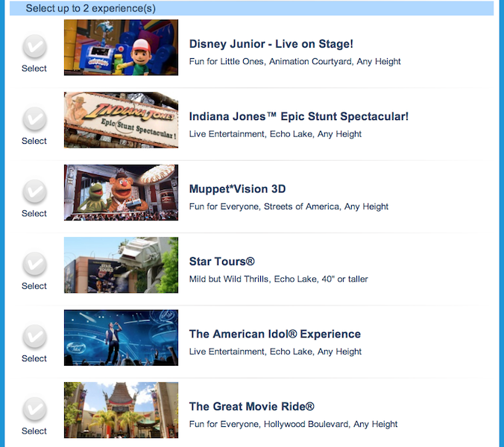
Task: Tick the select checkmark for Great Movie Ride
Action: click(x=34, y=410)
